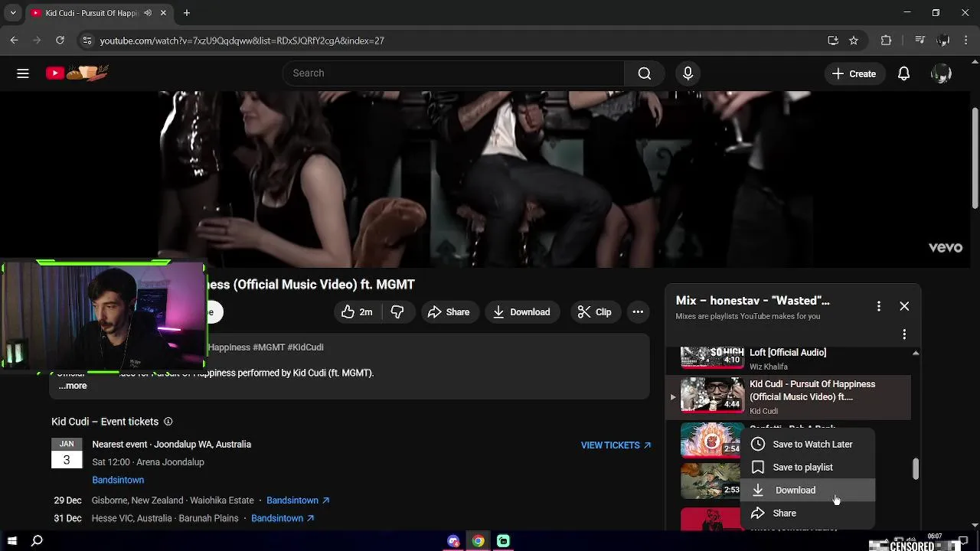Screen dimensions: 980x551
Task: Click the Mix honestav Wasted title
Action: coord(753,301)
